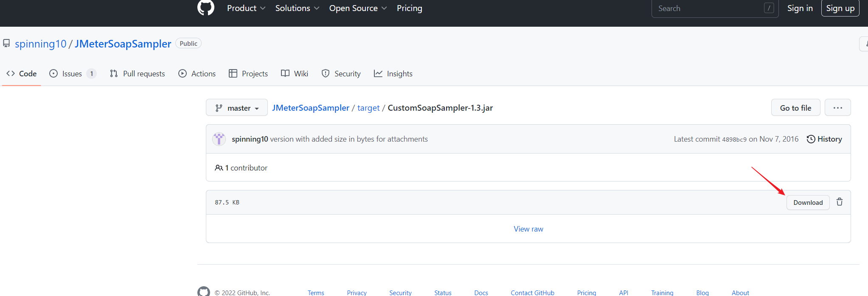Click the footer GitHub logo icon
868x296 pixels.
pyautogui.click(x=204, y=291)
